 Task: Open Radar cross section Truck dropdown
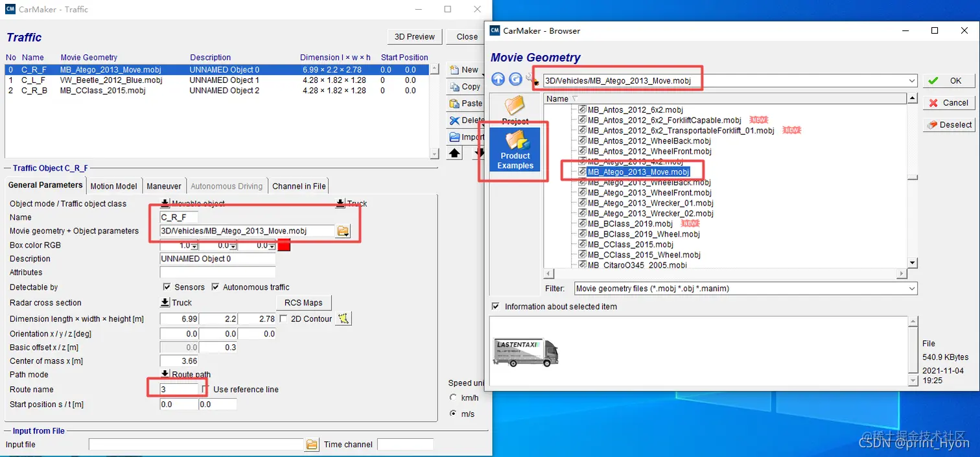[x=165, y=303]
